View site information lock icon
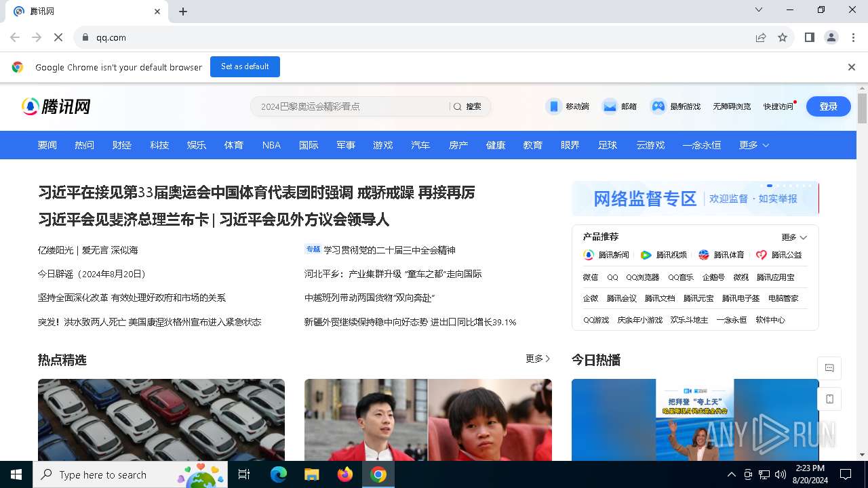The image size is (868, 488). point(85,37)
